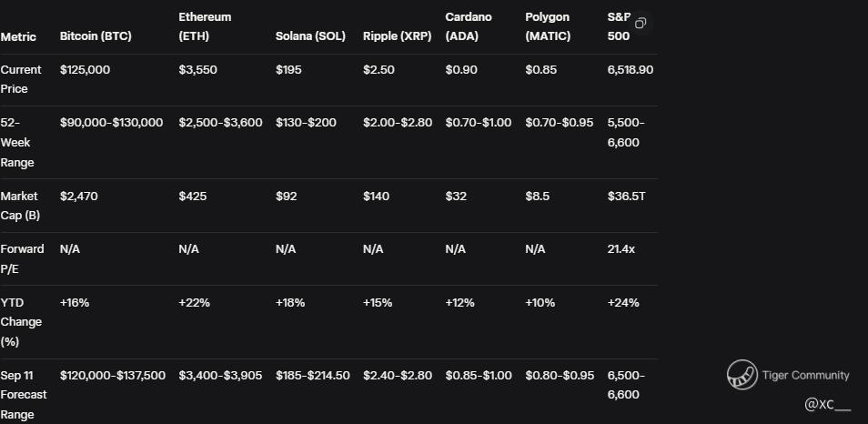Click the S&P 500 21.4x P/E cell

[x=621, y=248]
